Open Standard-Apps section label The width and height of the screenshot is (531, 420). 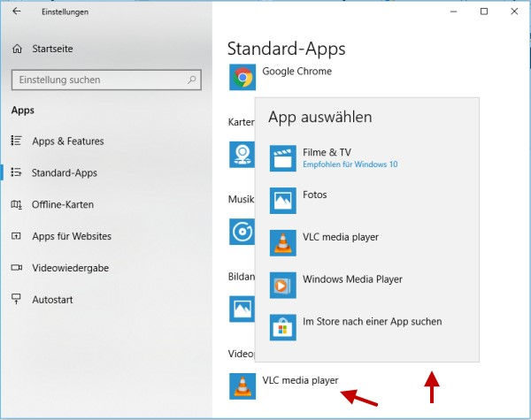point(65,173)
